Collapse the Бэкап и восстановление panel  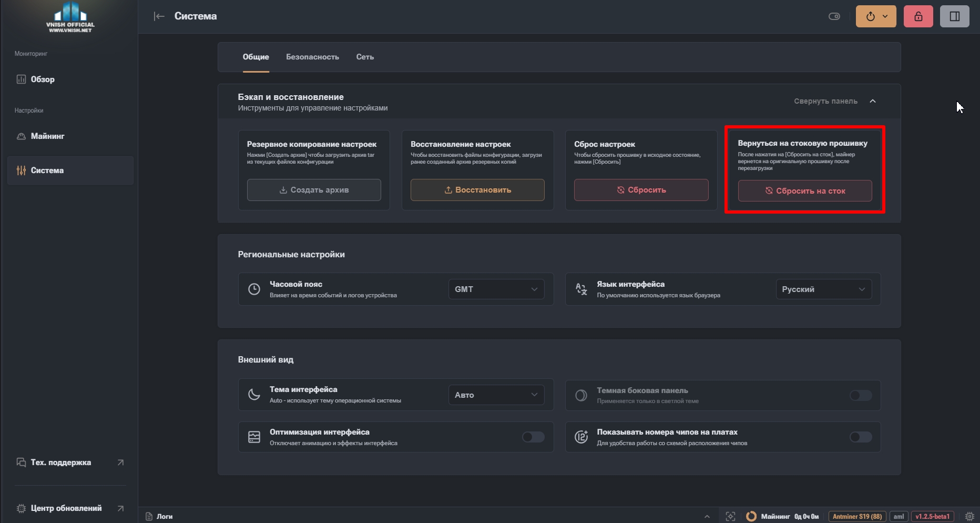(835, 101)
